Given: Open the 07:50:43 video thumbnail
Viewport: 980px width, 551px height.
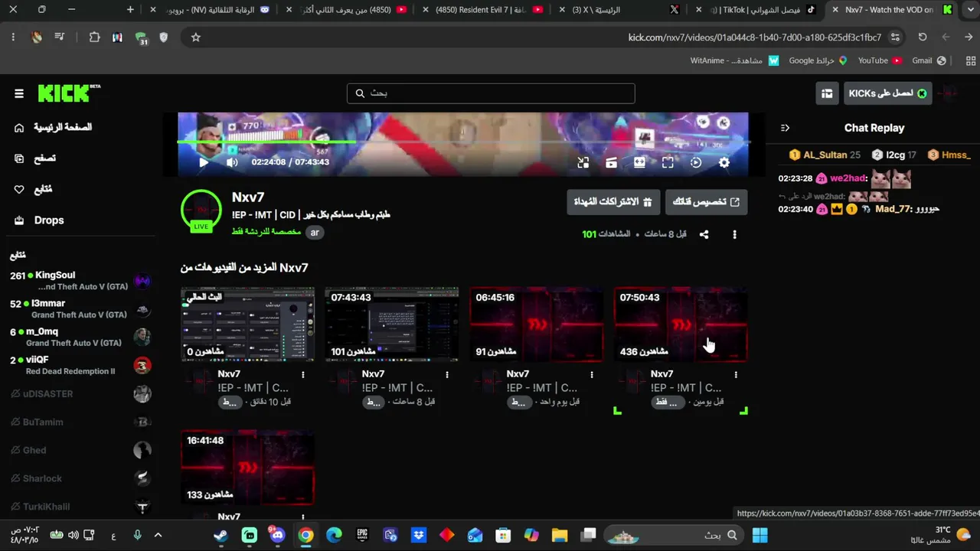Looking at the screenshot, I should [x=681, y=324].
